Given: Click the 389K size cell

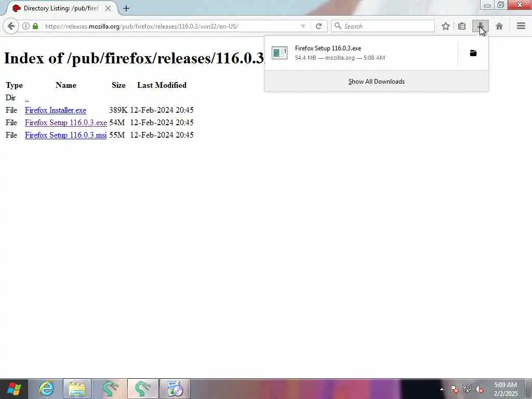Looking at the screenshot, I should [x=118, y=110].
